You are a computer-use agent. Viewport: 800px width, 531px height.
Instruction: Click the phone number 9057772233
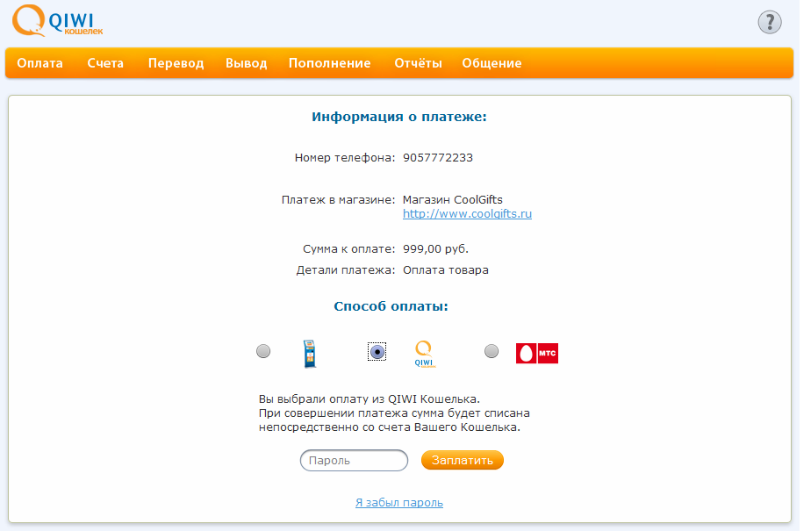438,158
